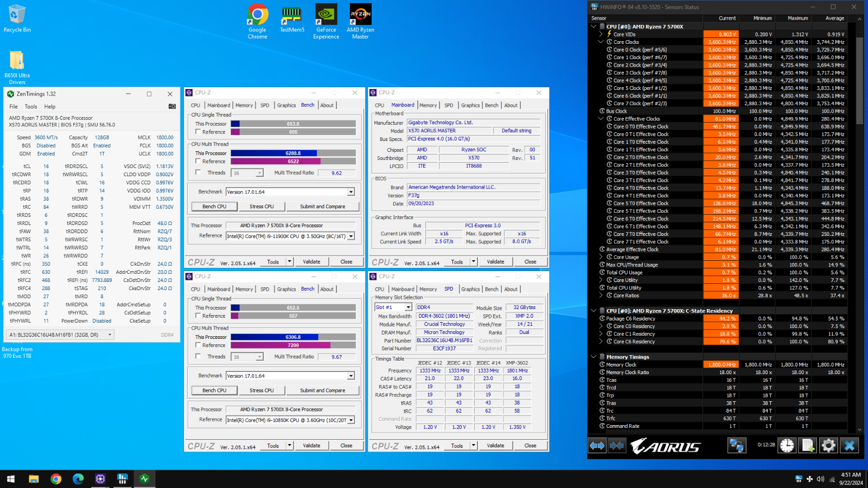Click HWiNFO log to file icon
Image resolution: width=868 pixels, height=488 pixels.
[x=808, y=446]
